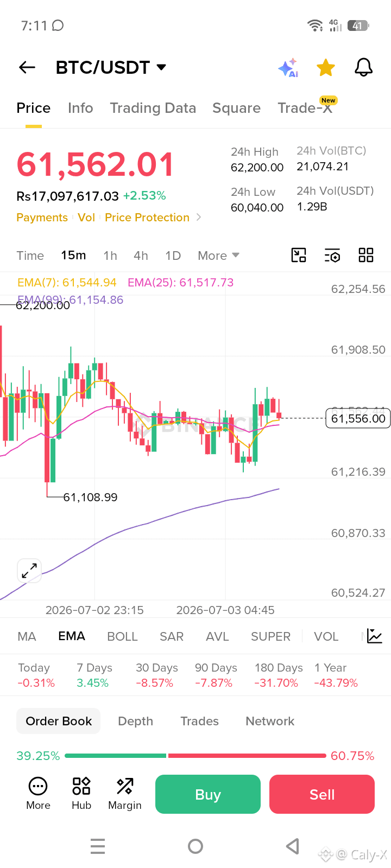Tap the EMA(25) value label
Viewport: 391px width, 868px height.
pos(180,283)
